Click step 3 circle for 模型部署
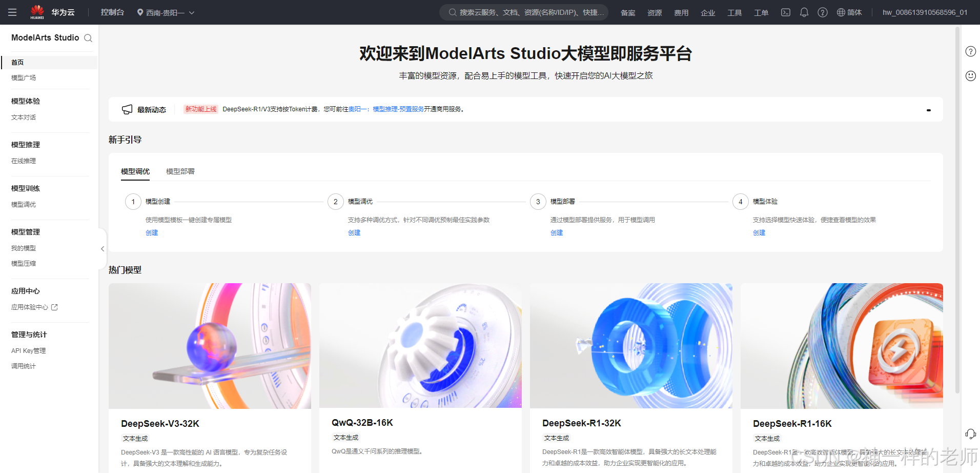The width and height of the screenshot is (980, 473). coord(538,202)
